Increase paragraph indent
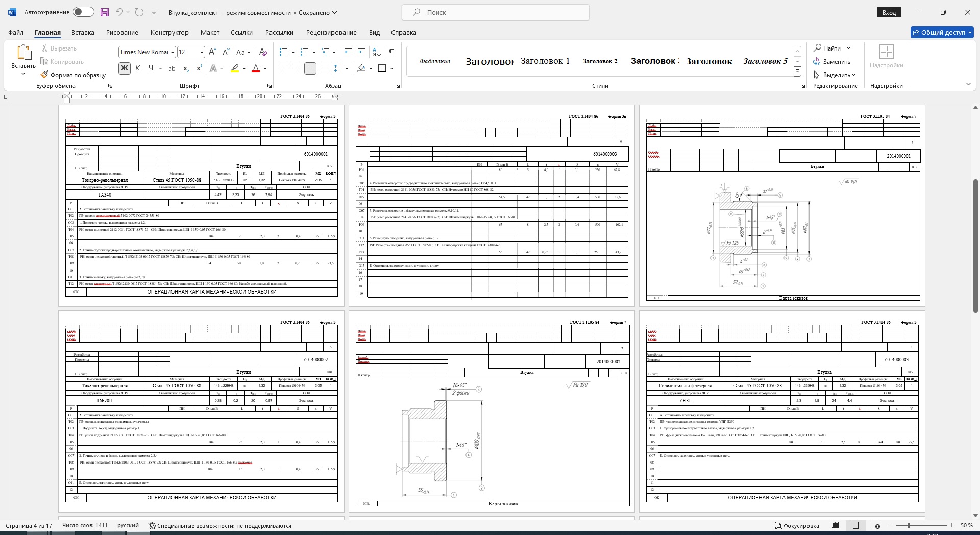 tap(362, 52)
